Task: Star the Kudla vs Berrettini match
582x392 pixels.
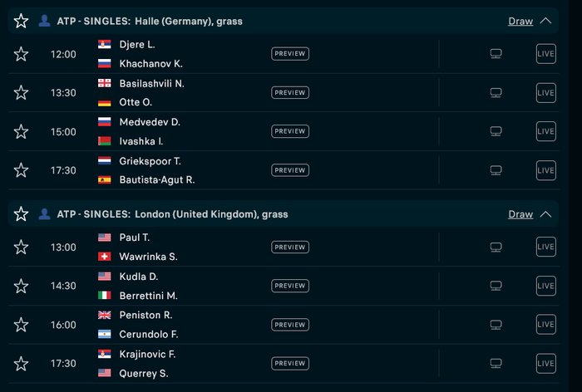Action: click(21, 286)
